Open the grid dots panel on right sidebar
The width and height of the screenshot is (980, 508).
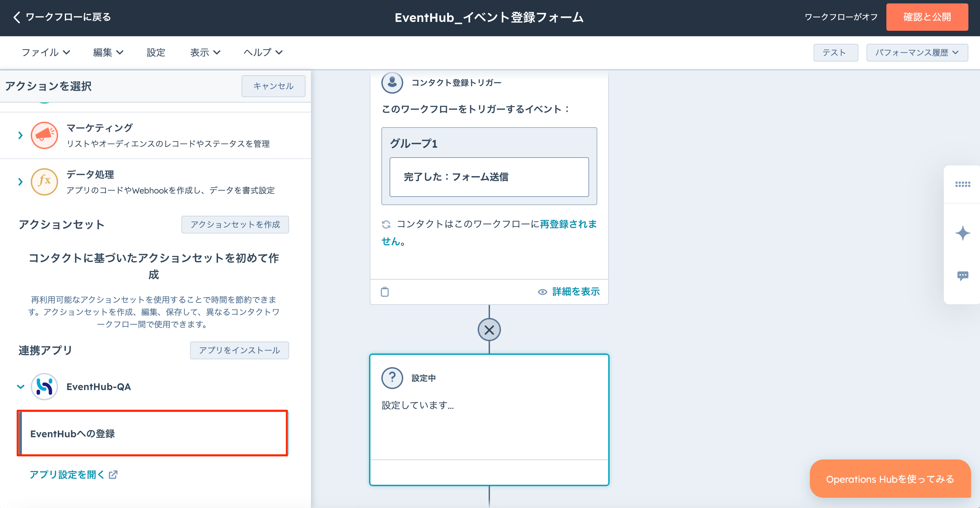pyautogui.click(x=963, y=184)
